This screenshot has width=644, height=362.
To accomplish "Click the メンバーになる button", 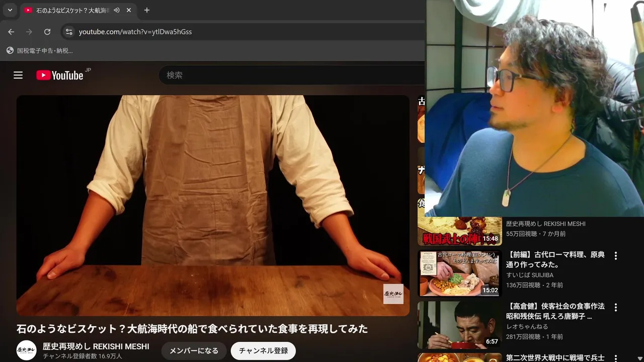I will click(194, 351).
